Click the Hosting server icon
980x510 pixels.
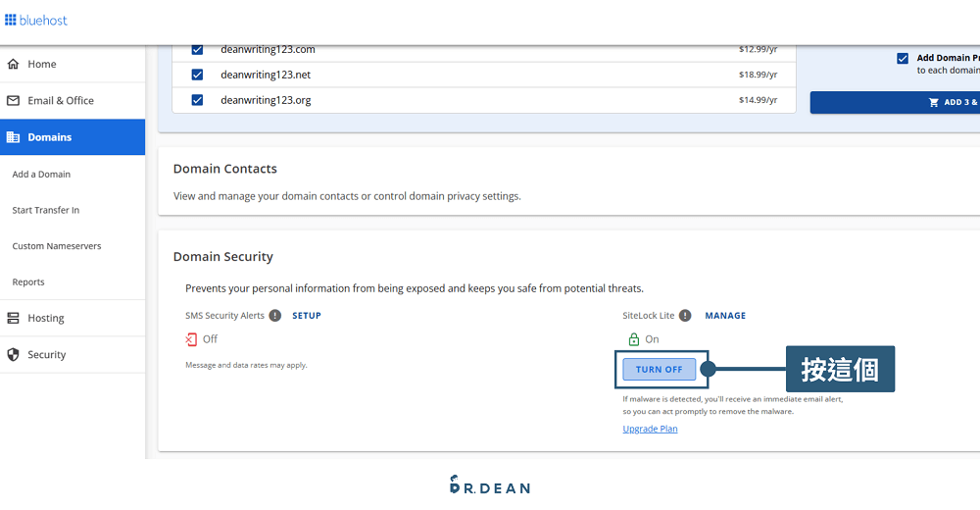[x=13, y=318]
